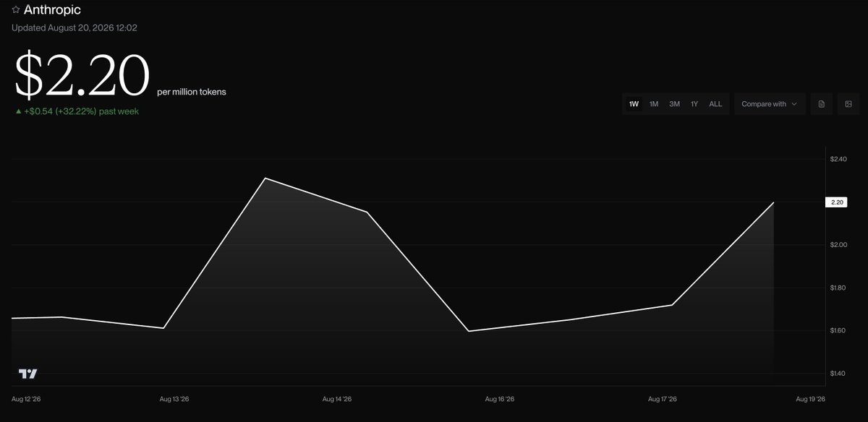
Task: Click the Aug 12 '26 date label
Action: pyautogui.click(x=27, y=399)
